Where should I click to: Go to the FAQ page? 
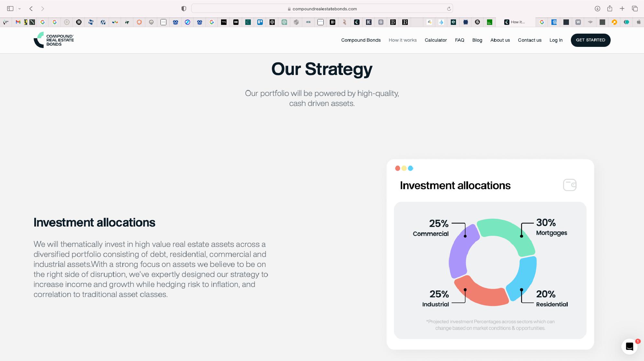click(460, 40)
